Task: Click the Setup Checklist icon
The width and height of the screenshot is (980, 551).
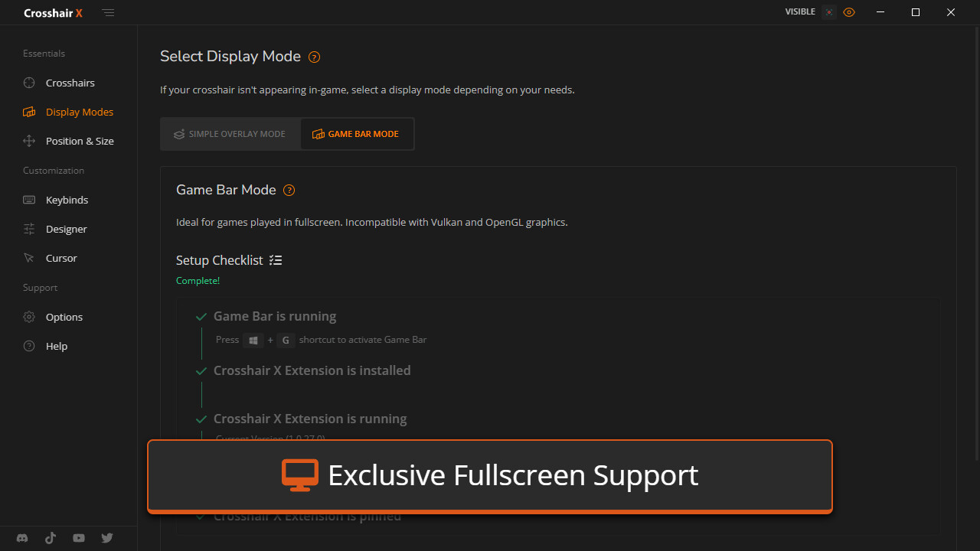Action: tap(276, 260)
